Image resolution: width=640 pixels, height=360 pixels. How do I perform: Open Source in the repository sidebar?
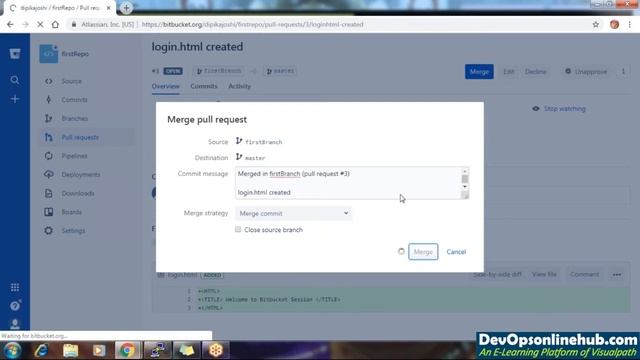coord(87,81)
